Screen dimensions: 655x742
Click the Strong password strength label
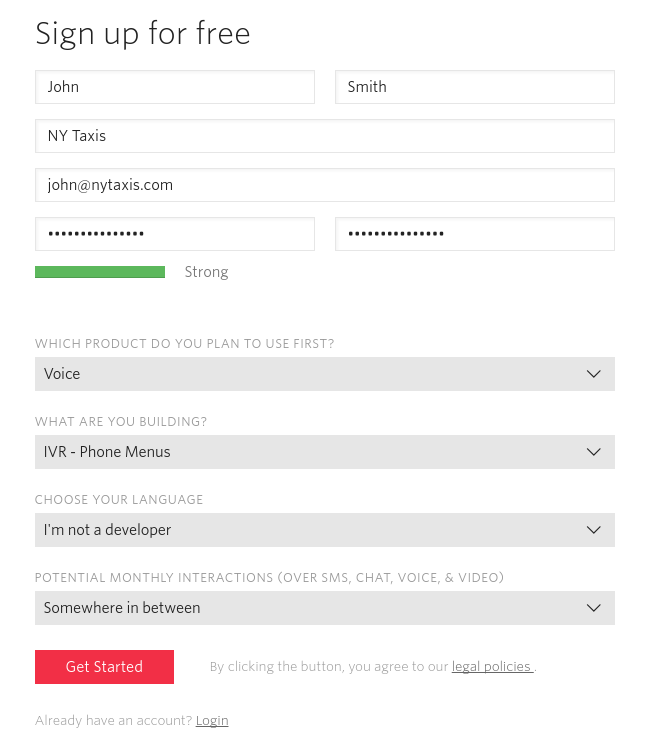point(206,272)
